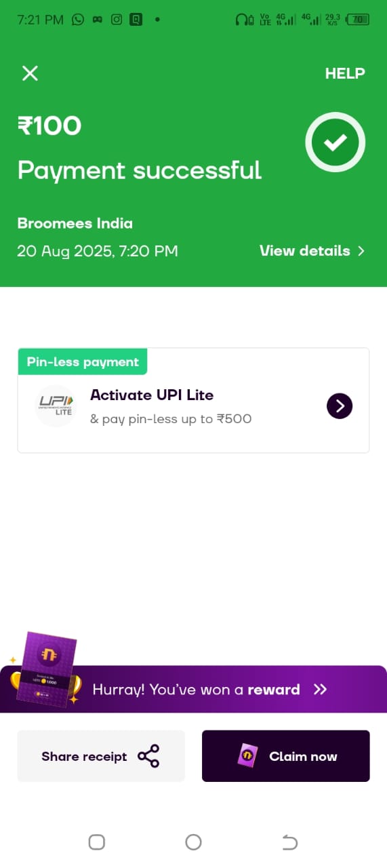Tap the green success checkmark icon

(x=335, y=142)
